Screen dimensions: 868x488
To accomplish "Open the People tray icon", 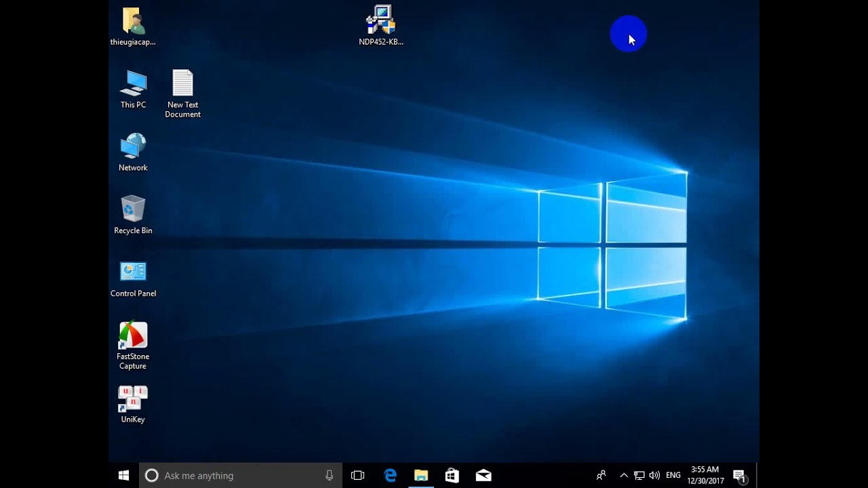I will click(x=601, y=476).
